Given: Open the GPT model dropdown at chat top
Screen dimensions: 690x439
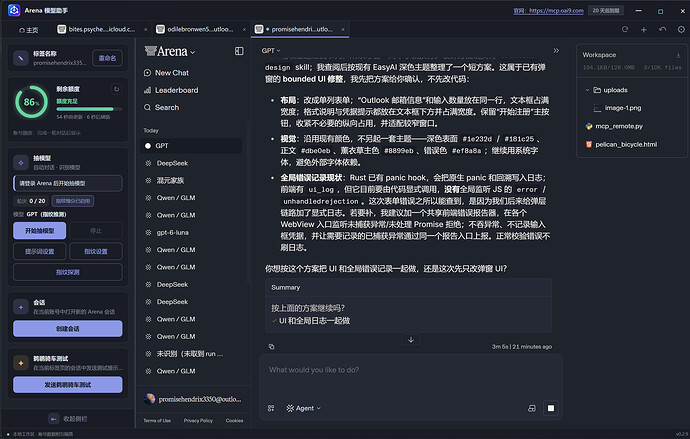Looking at the screenshot, I should [271, 51].
